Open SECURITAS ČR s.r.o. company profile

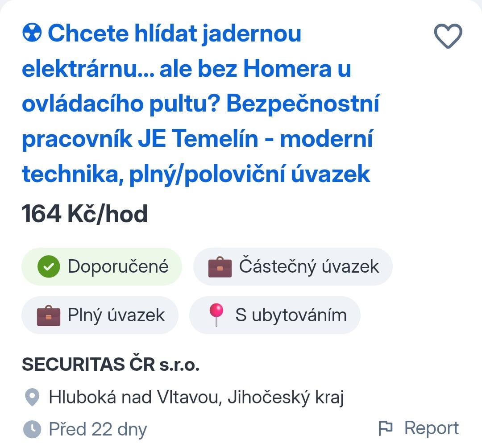112,364
